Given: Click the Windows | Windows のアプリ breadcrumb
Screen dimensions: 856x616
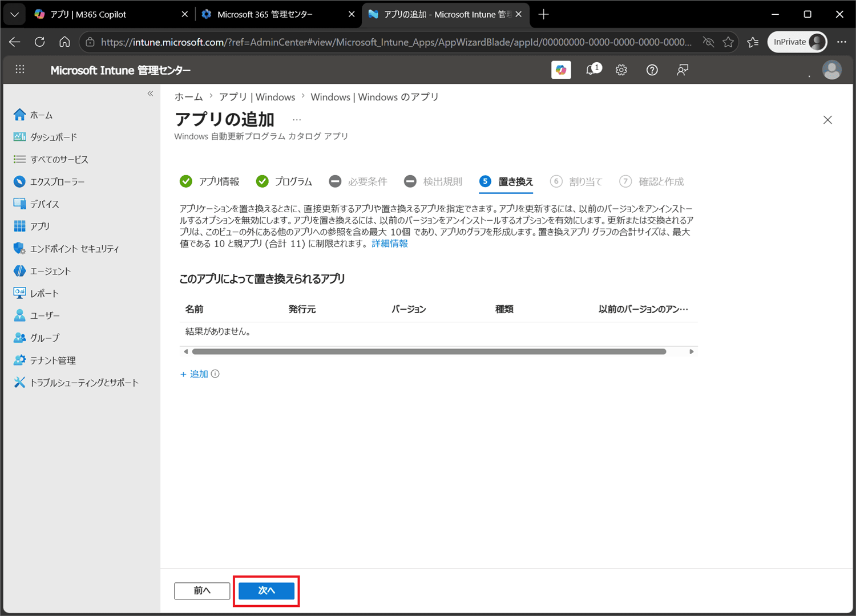Looking at the screenshot, I should 374,97.
